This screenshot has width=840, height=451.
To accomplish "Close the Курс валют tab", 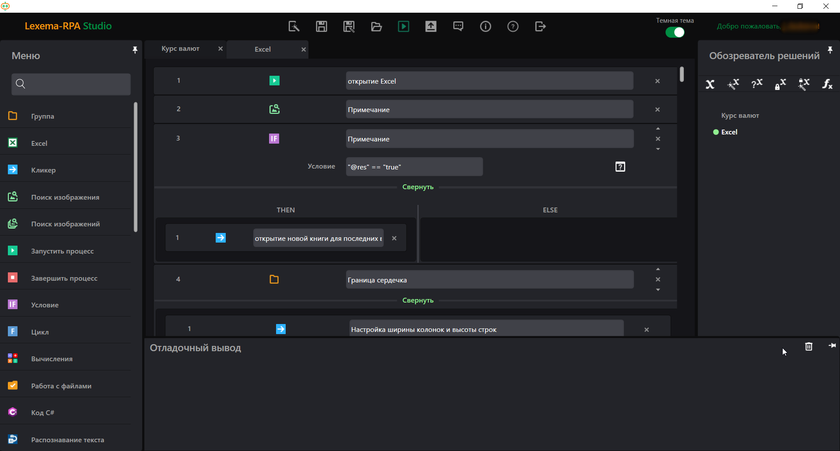I will (220, 49).
